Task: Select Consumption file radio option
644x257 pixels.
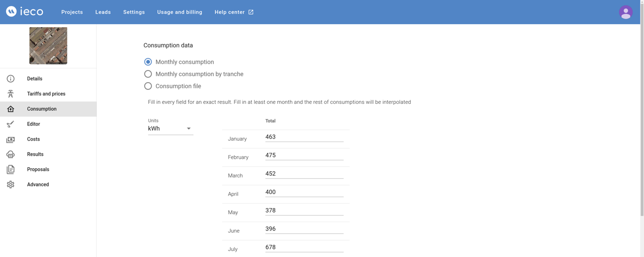Action: tap(148, 86)
